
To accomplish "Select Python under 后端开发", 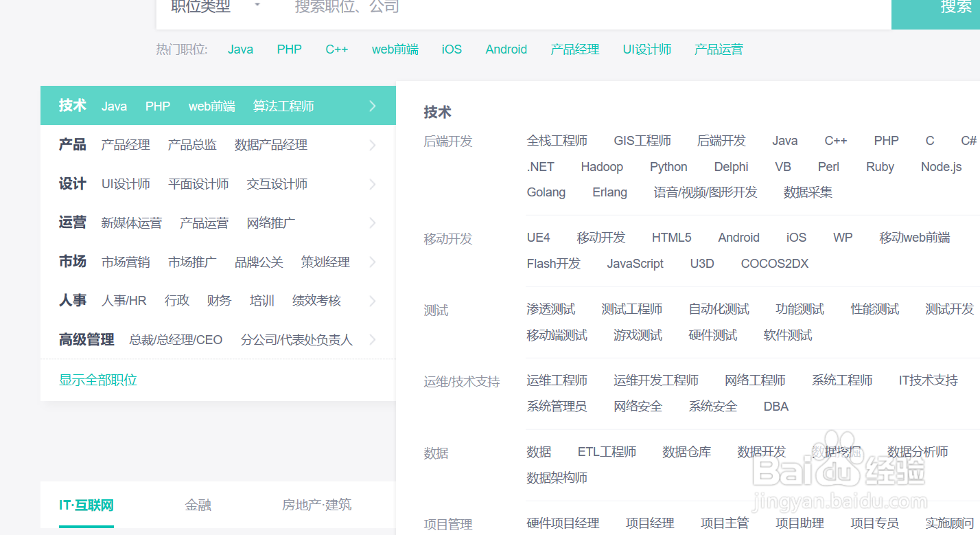I will tap(668, 166).
